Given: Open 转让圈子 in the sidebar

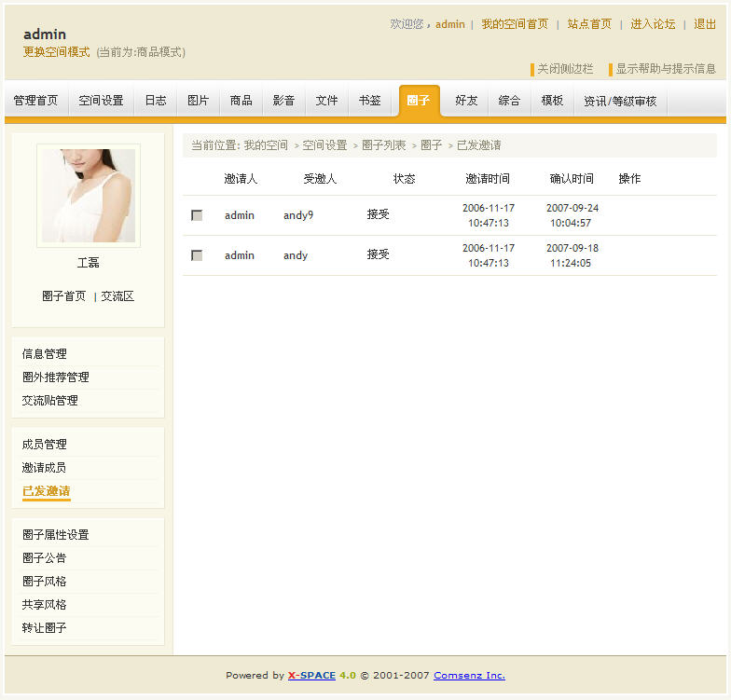Looking at the screenshot, I should point(45,628).
